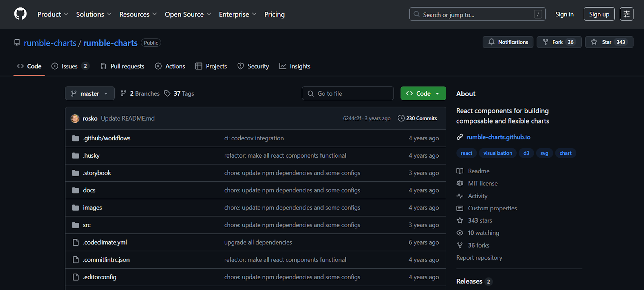The height and width of the screenshot is (290, 644).
Task: Switch to the Pull requests tab
Action: pos(122,66)
